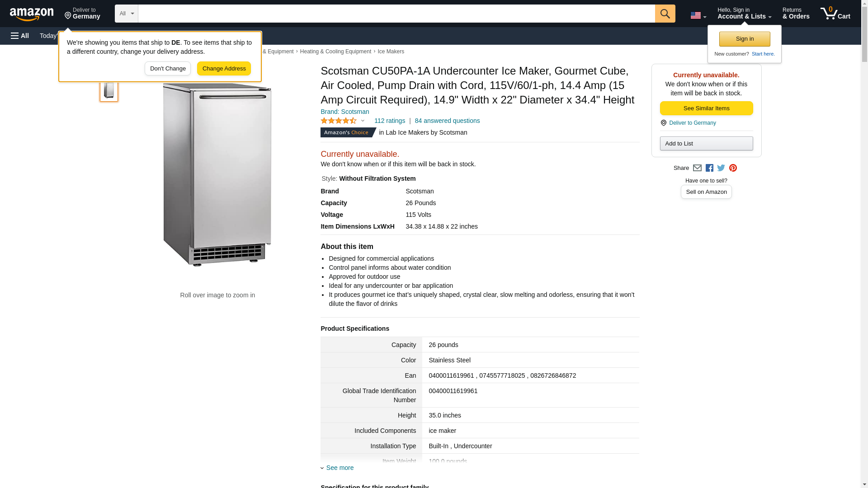Click the search magnifier button
This screenshot has width=868, height=488.
665,14
